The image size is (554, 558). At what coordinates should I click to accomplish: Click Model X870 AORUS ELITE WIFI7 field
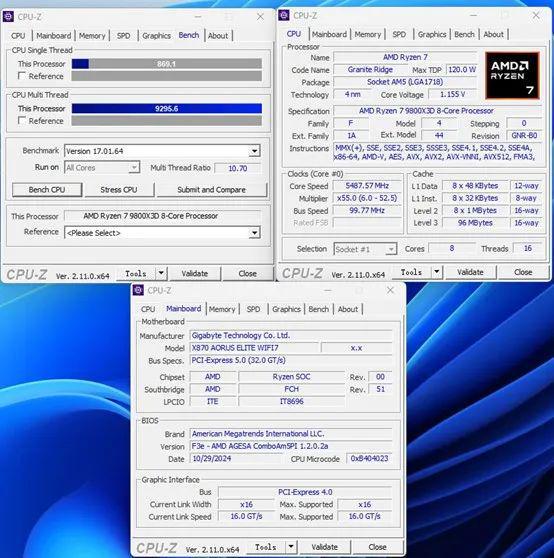(254, 348)
